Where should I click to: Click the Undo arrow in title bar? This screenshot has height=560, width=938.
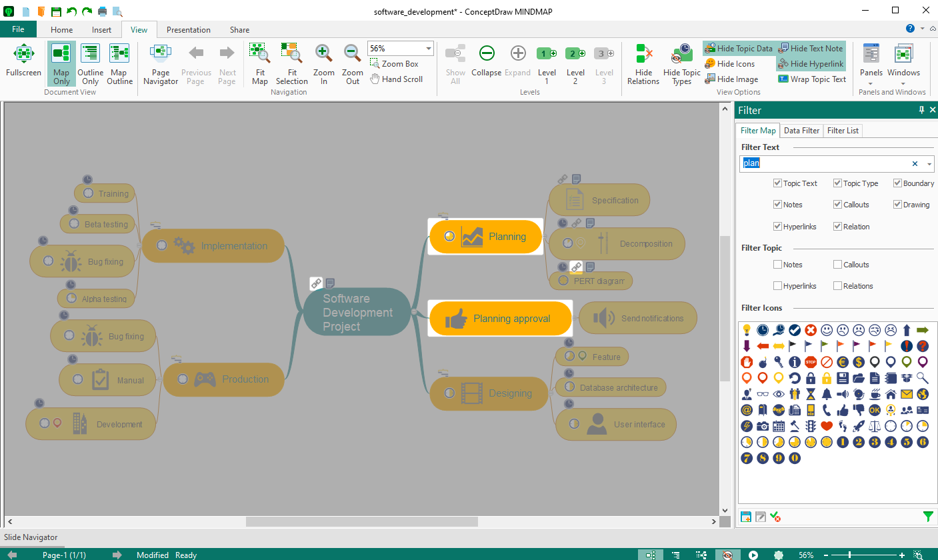(x=71, y=11)
